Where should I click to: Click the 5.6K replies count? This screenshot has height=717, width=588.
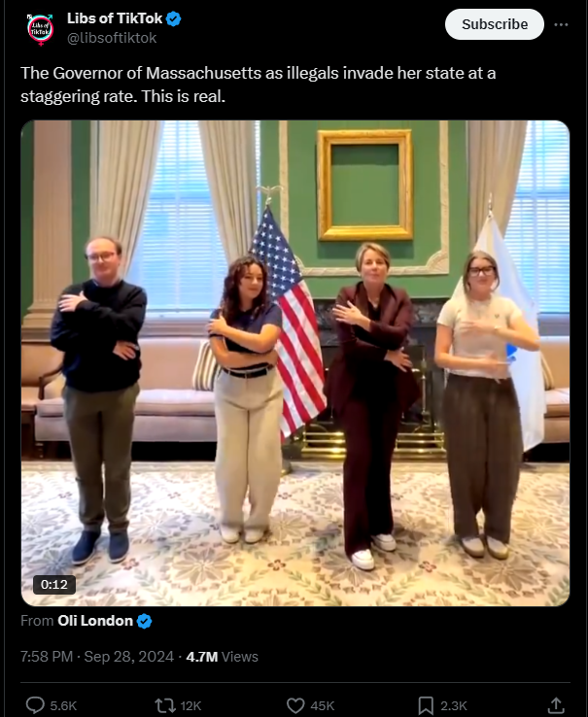pyautogui.click(x=63, y=706)
